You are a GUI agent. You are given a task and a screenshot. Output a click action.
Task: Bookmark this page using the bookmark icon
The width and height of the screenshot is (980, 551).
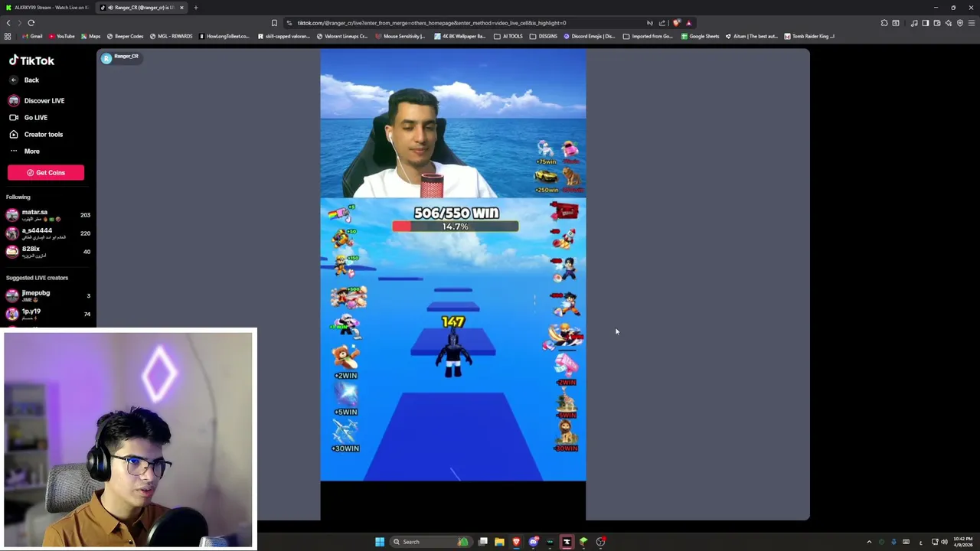click(274, 23)
